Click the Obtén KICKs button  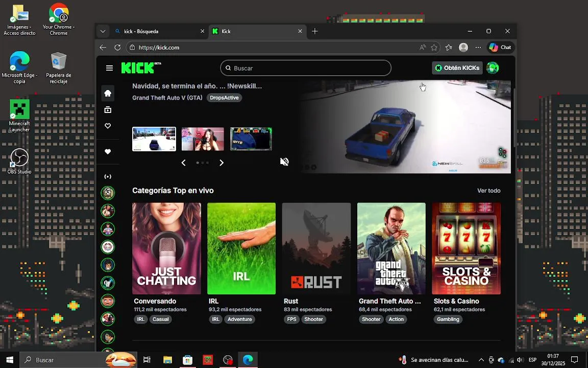457,68
